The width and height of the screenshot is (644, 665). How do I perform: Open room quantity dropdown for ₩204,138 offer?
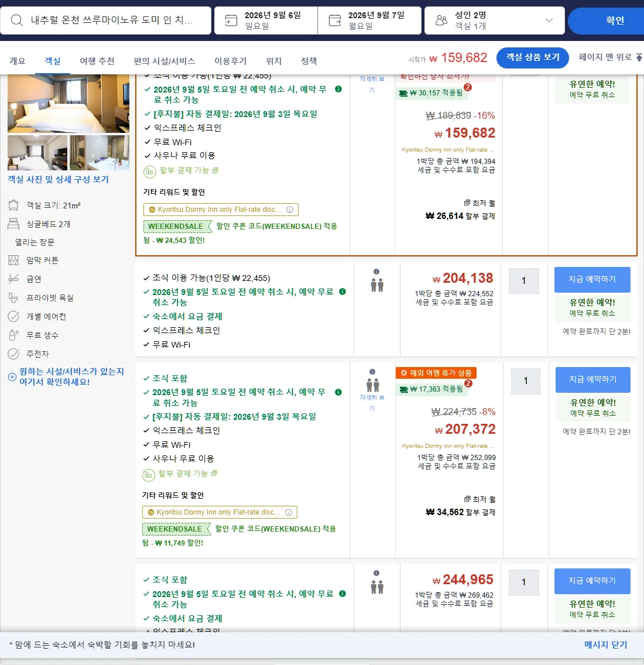click(x=524, y=281)
